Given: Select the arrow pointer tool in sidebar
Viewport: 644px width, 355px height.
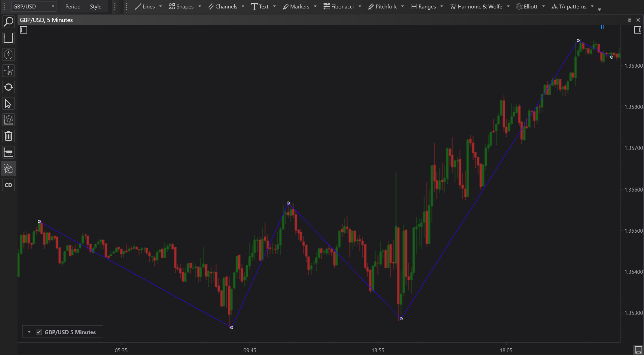Looking at the screenshot, I should [x=8, y=104].
